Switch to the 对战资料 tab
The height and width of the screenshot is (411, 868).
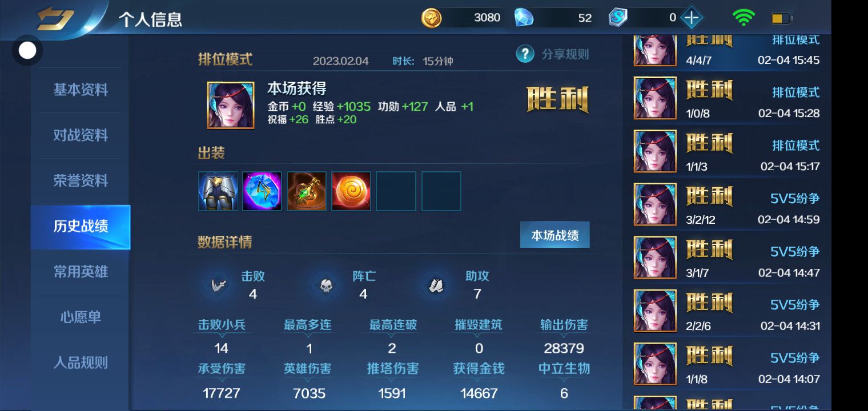[x=81, y=136]
